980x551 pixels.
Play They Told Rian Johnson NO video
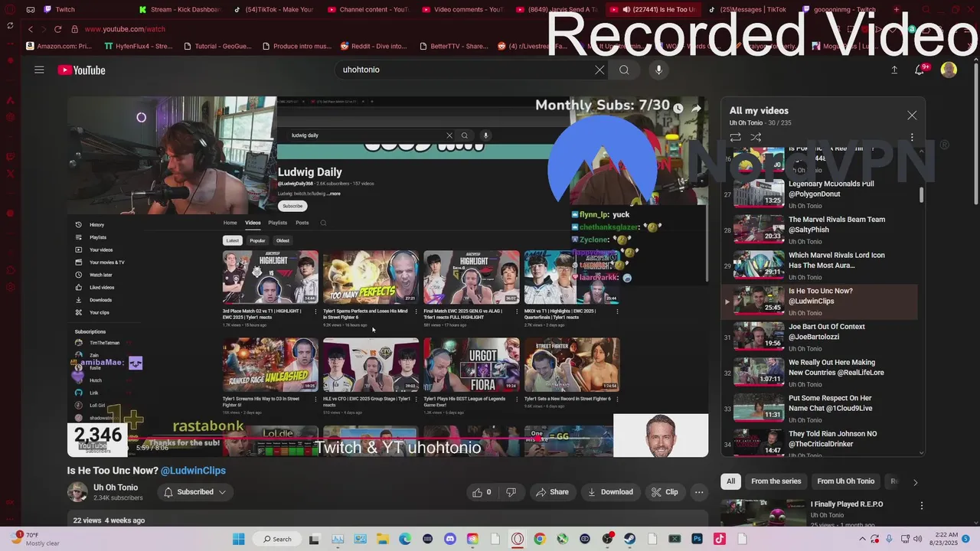pos(819,444)
